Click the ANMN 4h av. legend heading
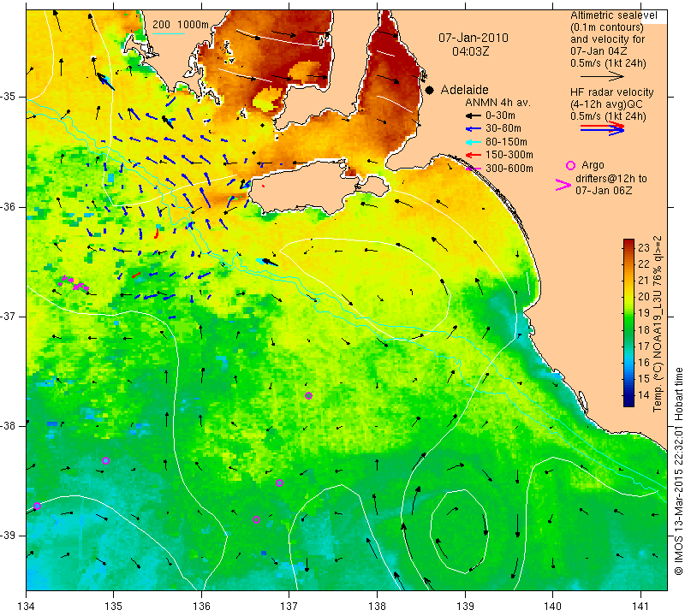The width and height of the screenshot is (685, 616). pyautogui.click(x=497, y=103)
